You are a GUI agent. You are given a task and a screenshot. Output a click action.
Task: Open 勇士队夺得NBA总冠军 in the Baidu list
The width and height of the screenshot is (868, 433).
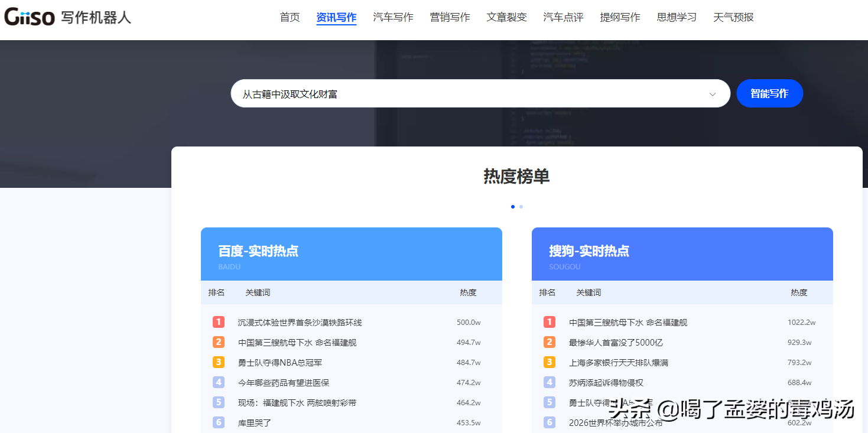pos(280,363)
